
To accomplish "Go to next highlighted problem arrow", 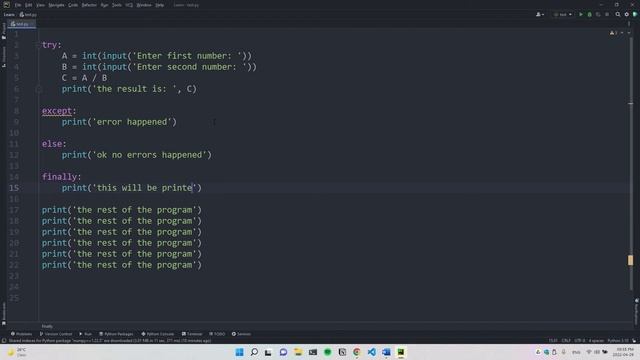I will tap(629, 33).
